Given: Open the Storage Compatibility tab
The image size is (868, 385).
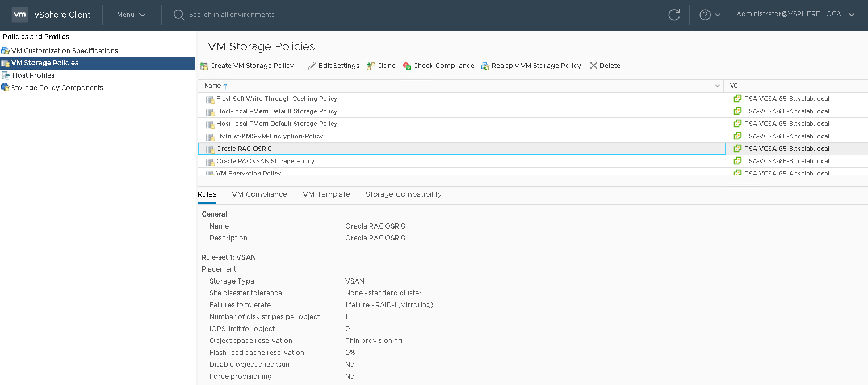Looking at the screenshot, I should point(403,194).
